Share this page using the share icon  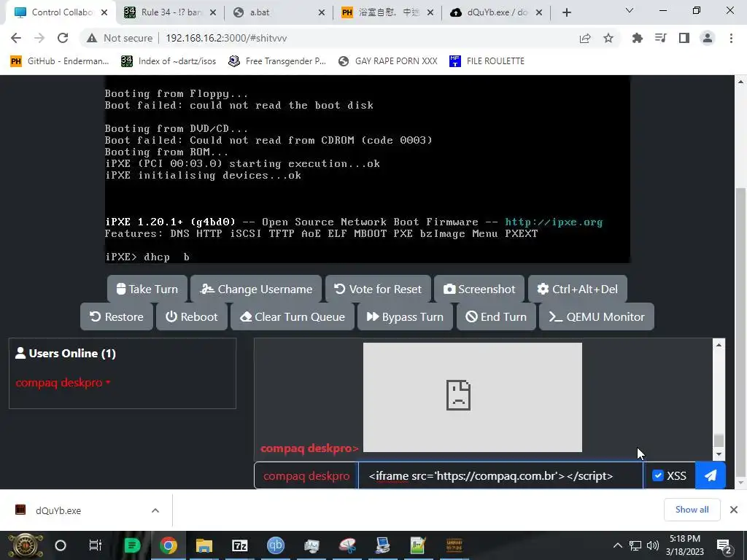[585, 38]
